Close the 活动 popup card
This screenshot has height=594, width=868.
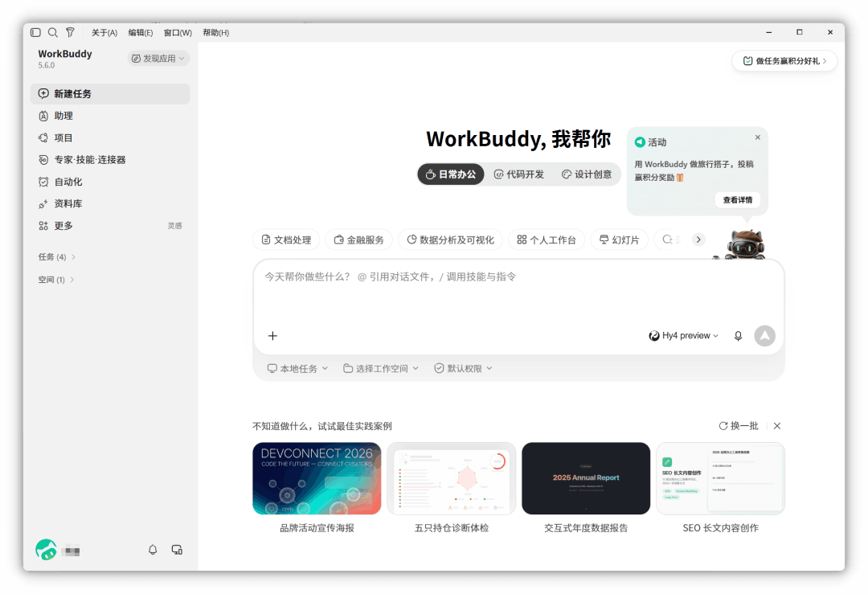[758, 137]
